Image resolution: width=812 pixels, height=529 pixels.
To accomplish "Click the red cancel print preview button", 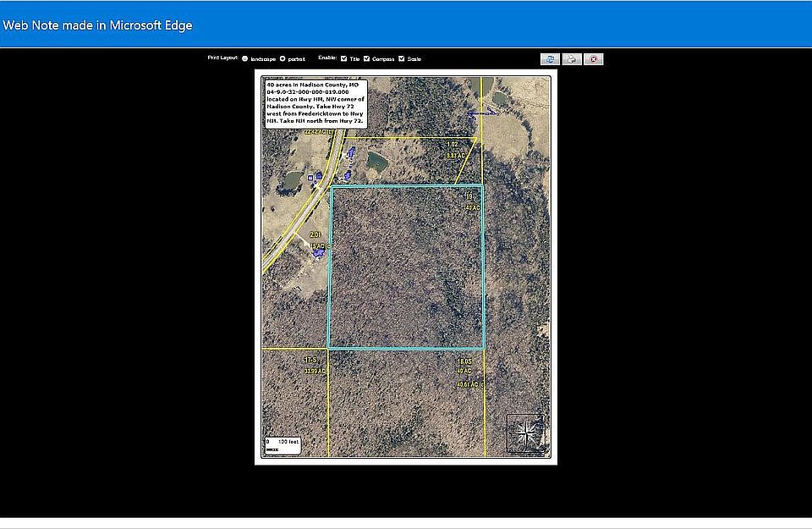I will (594, 59).
